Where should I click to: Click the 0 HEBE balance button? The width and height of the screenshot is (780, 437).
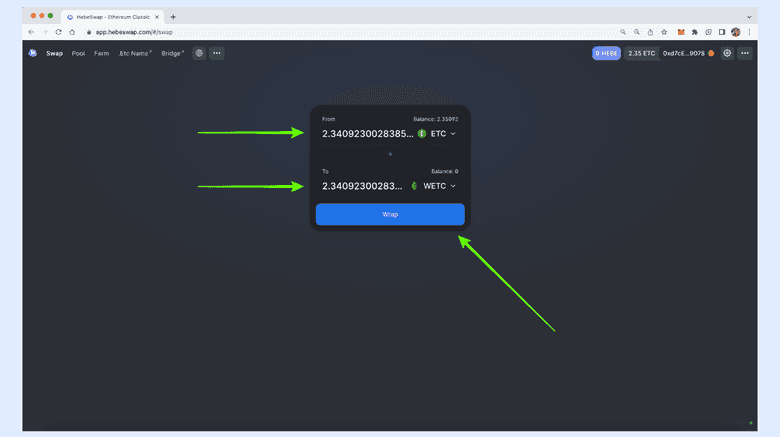(x=606, y=53)
